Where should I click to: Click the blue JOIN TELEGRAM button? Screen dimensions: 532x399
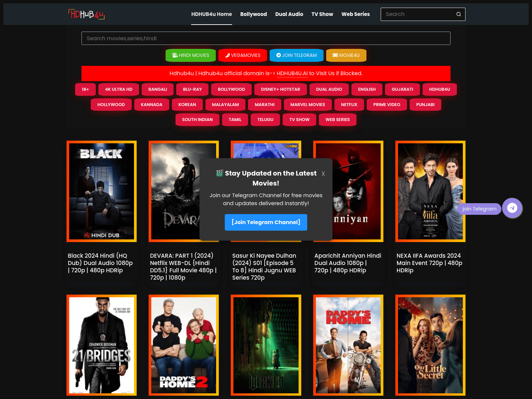[297, 55]
